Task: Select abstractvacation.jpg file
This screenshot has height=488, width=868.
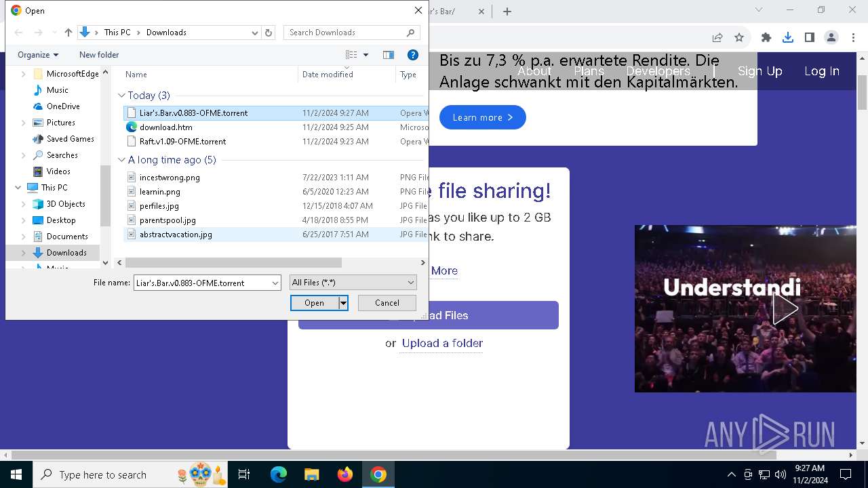Action: [176, 235]
